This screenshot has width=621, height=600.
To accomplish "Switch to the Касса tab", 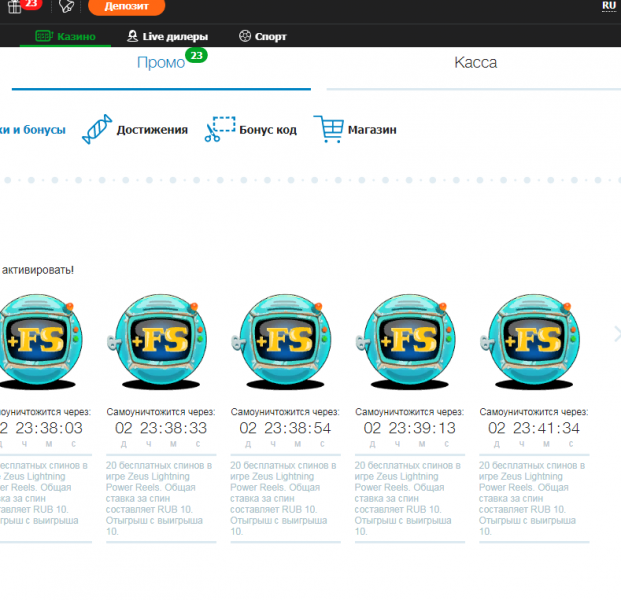I will pyautogui.click(x=475, y=62).
